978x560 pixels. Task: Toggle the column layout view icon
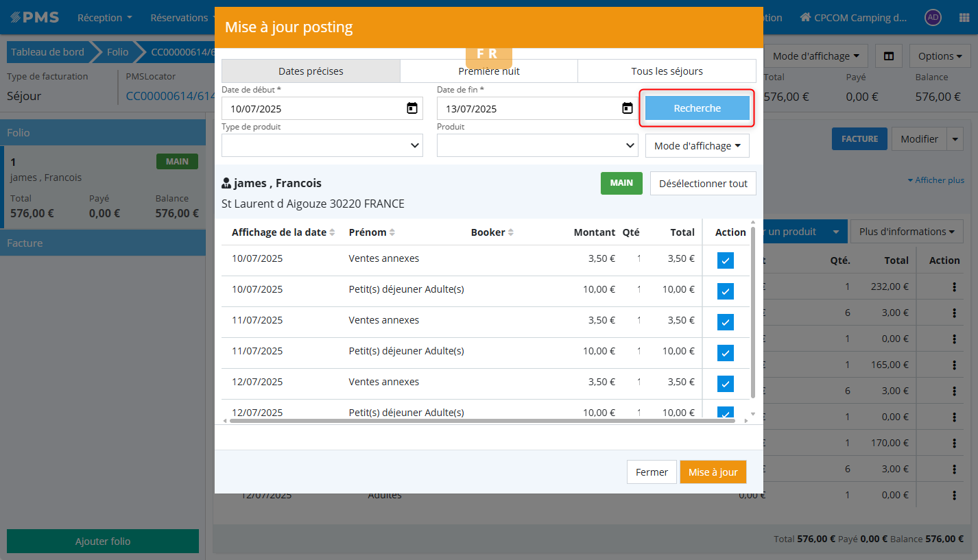click(889, 56)
